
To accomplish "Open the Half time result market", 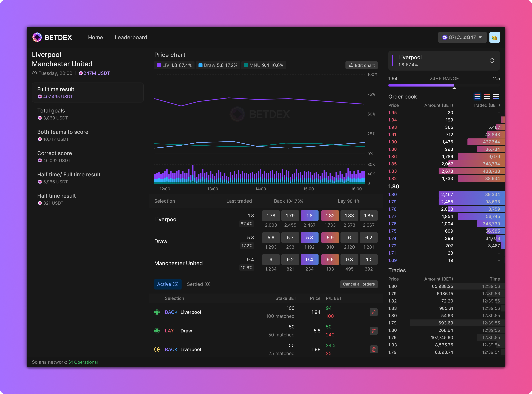I will pyautogui.click(x=88, y=199).
